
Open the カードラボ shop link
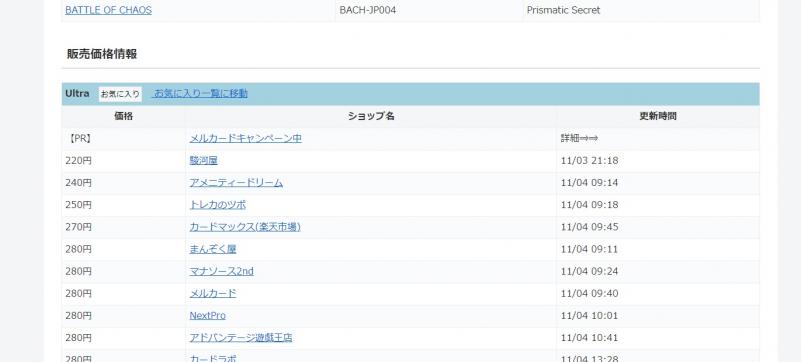213,358
